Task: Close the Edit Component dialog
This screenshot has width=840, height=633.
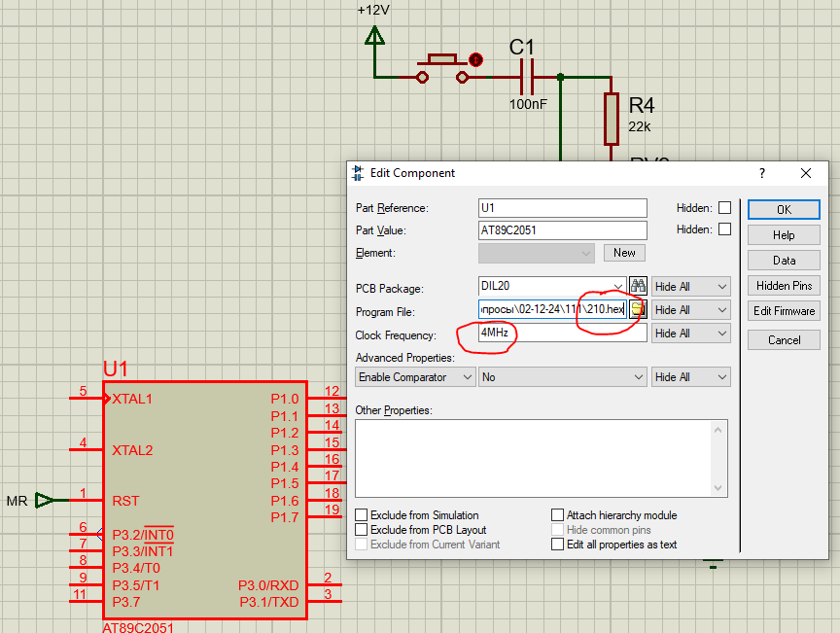Action: (806, 173)
